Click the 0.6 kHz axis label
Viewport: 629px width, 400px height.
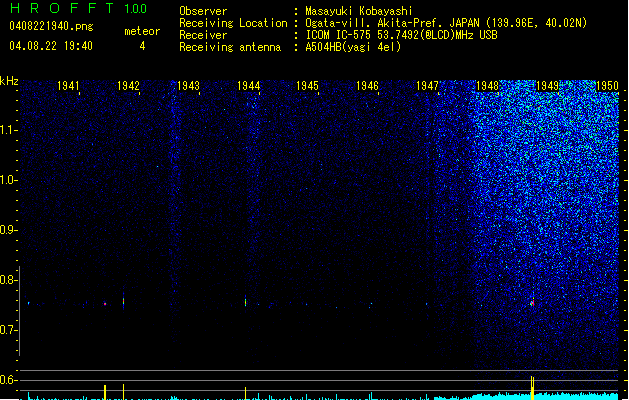[8, 380]
